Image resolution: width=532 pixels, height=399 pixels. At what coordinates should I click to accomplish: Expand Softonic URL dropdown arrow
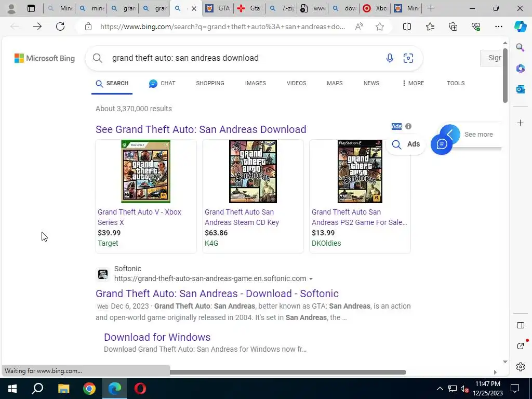click(311, 279)
